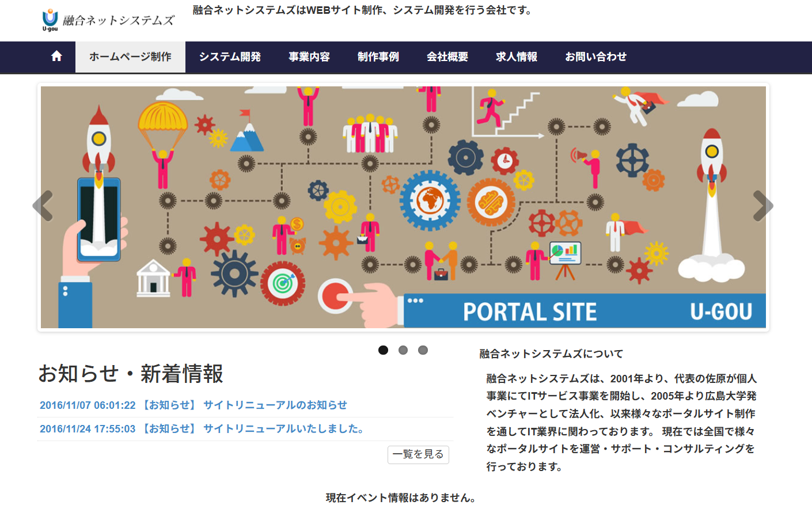Open the 制作事例 navigation item

378,57
